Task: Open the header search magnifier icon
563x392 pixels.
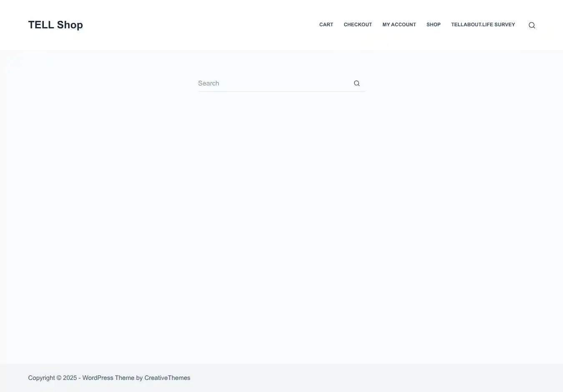Action: pyautogui.click(x=532, y=25)
